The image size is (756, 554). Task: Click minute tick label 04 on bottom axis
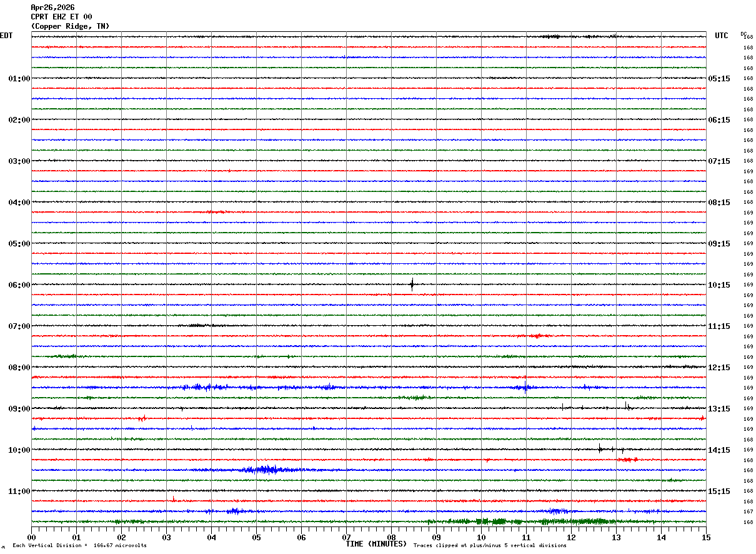[211, 537]
